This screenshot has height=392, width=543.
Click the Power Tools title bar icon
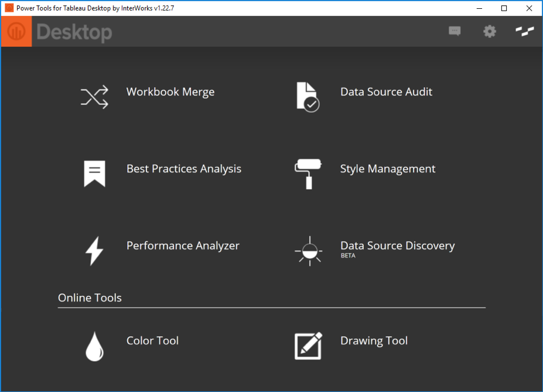click(x=8, y=8)
